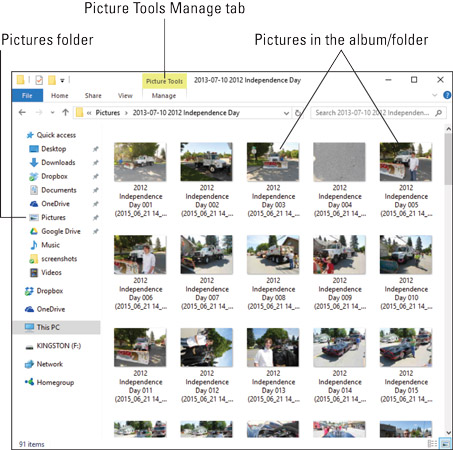The image size is (453, 450).
Task: Unpin Desktop using its pin icon
Action: pos(96,149)
